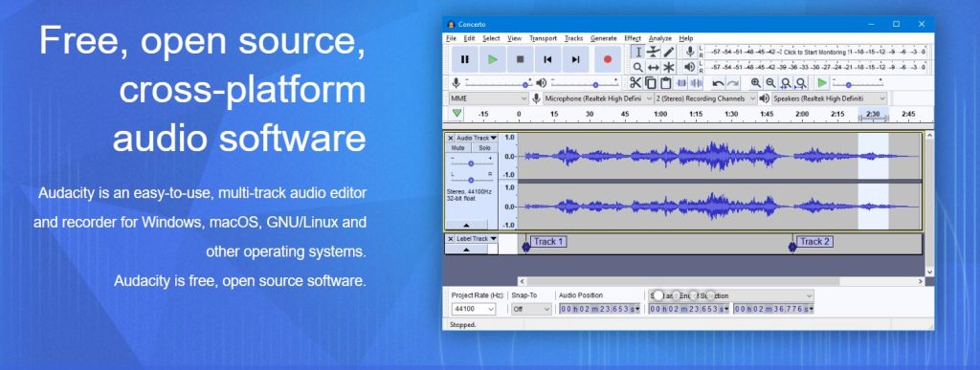Open the MME audio host dropdown
The height and width of the screenshot is (370, 980).
coord(488,98)
